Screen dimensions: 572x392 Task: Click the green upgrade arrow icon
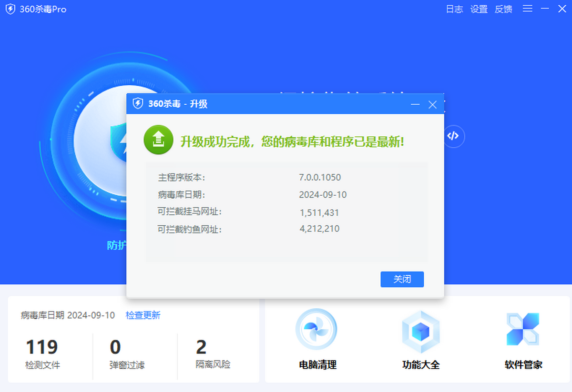(158, 140)
